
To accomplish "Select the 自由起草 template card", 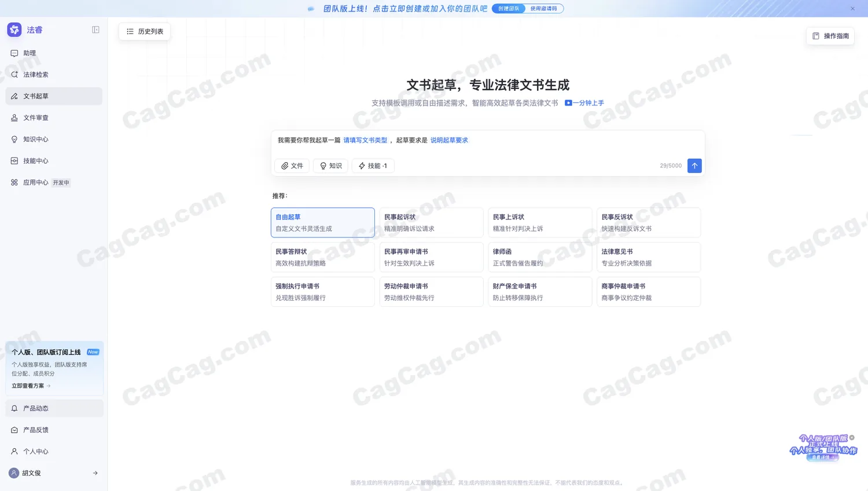I will (323, 222).
